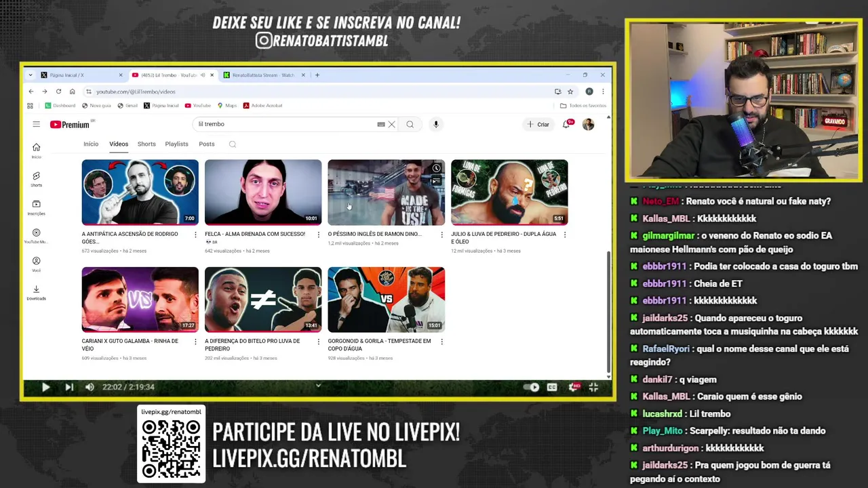Screen dimensions: 868x488
Task: Add Ramon Dino video to queue
Action: pyautogui.click(x=437, y=180)
